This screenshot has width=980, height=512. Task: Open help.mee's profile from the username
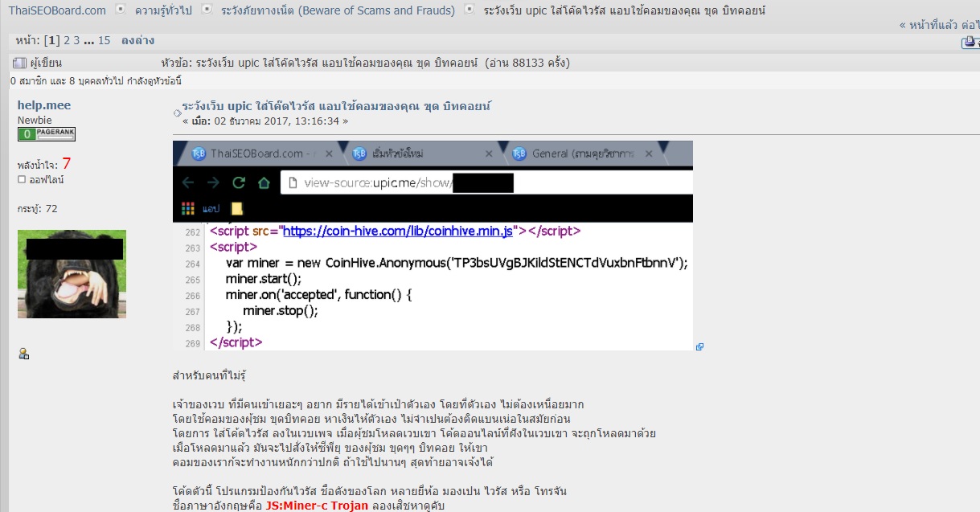point(44,105)
